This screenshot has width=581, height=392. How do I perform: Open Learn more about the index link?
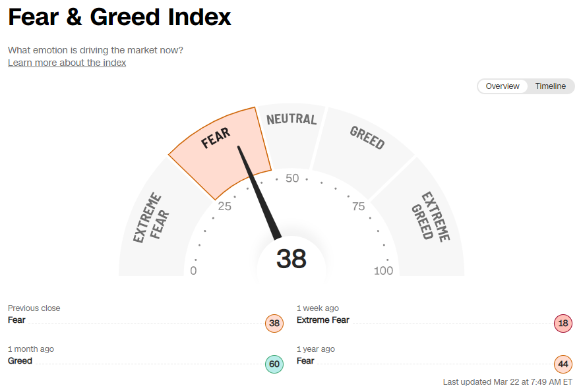[x=66, y=62]
